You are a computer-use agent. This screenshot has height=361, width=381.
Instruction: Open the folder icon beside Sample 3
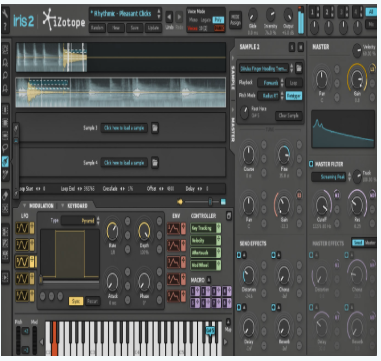tap(155, 128)
